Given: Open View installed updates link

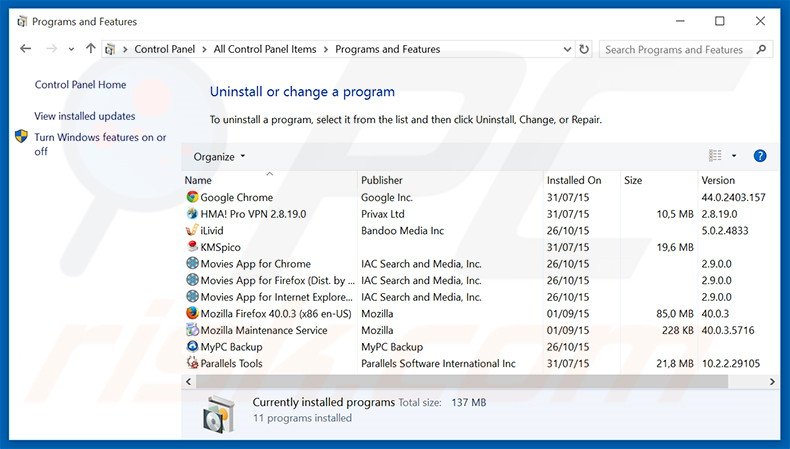Looking at the screenshot, I should [85, 116].
